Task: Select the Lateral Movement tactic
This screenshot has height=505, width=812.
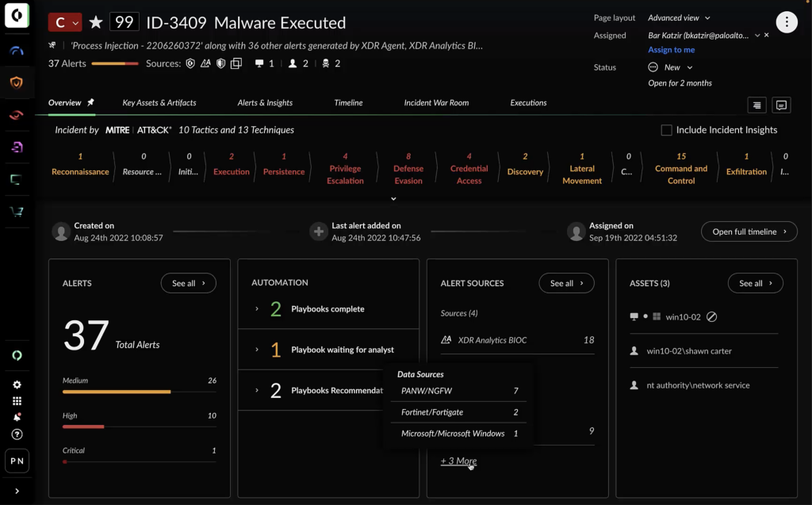Action: (x=582, y=169)
